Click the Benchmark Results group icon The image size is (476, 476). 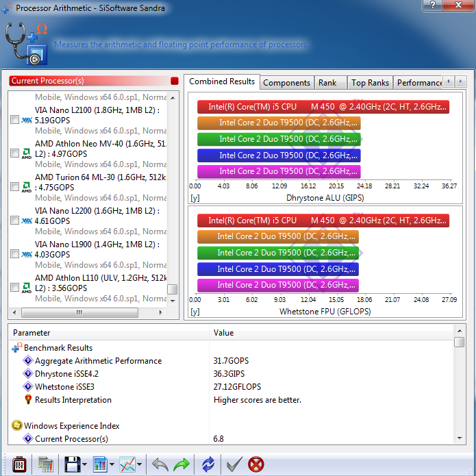click(17, 348)
